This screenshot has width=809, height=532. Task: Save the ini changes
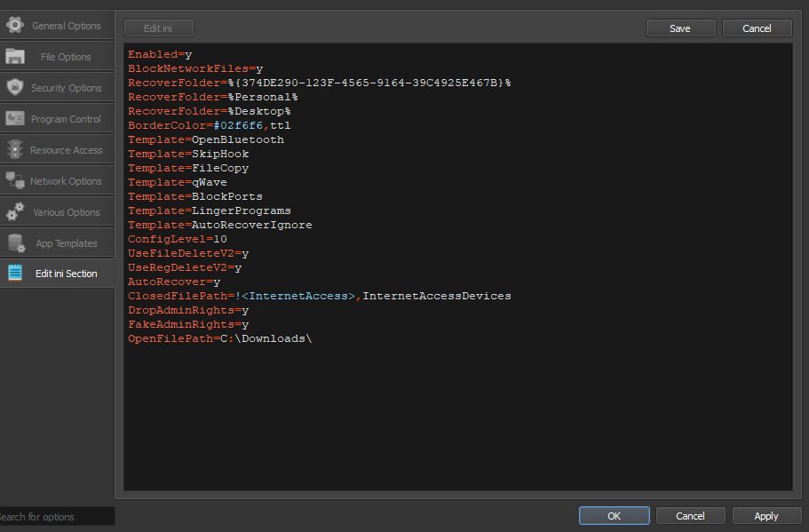pyautogui.click(x=679, y=28)
